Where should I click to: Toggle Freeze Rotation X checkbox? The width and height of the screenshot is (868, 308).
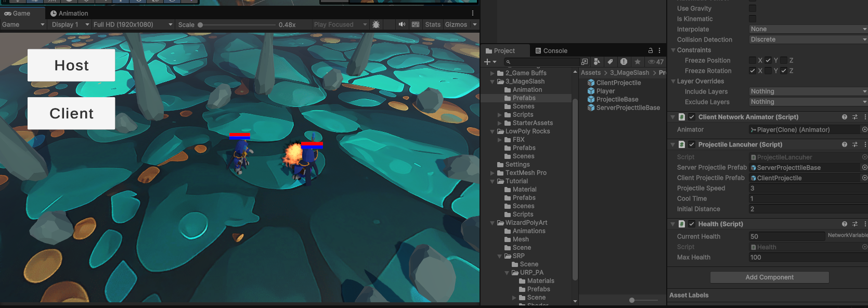point(753,71)
